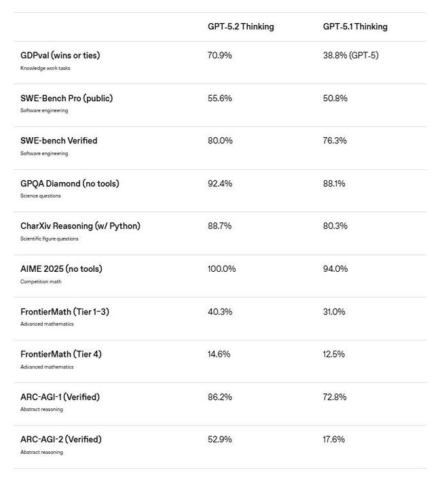Click the SWE-Bench Pro (public) benchmark name
The height and width of the screenshot is (477, 448).
(x=67, y=98)
